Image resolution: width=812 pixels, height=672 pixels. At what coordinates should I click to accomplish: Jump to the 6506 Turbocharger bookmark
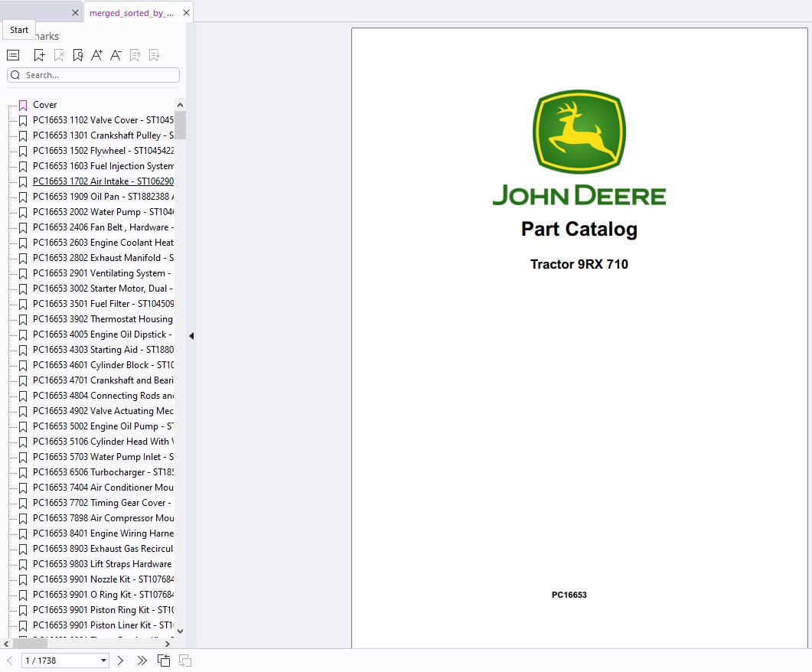click(x=103, y=472)
